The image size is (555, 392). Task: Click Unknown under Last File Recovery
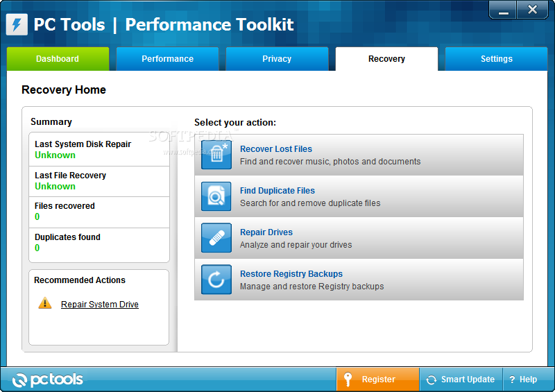55,186
